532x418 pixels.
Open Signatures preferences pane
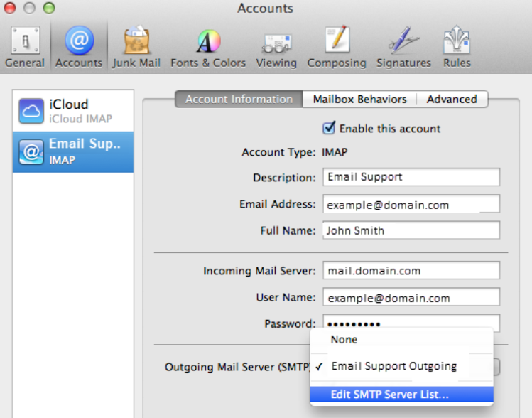(403, 48)
